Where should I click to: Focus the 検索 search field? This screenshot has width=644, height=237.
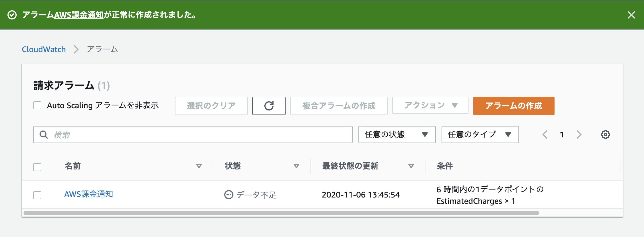click(193, 135)
